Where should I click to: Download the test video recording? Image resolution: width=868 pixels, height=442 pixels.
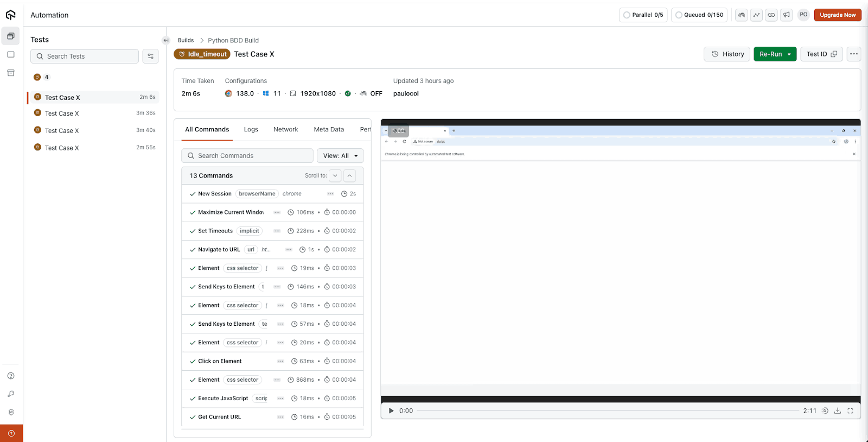pos(838,411)
